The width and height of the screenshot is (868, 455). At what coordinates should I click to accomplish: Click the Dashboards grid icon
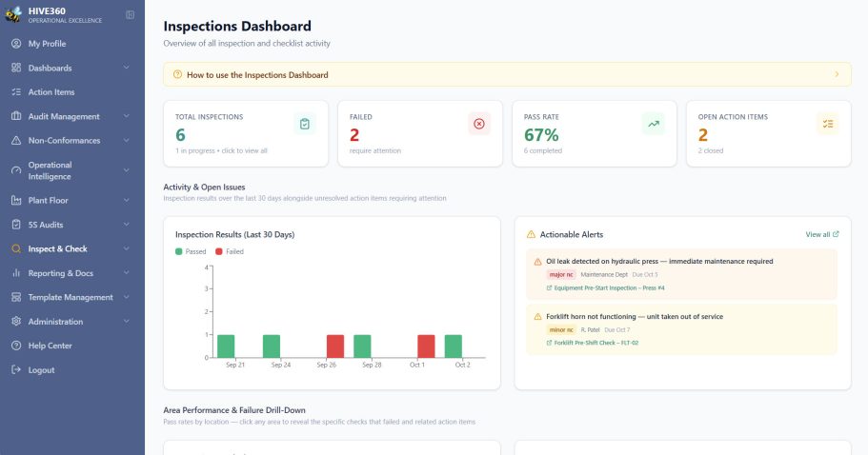[16, 68]
